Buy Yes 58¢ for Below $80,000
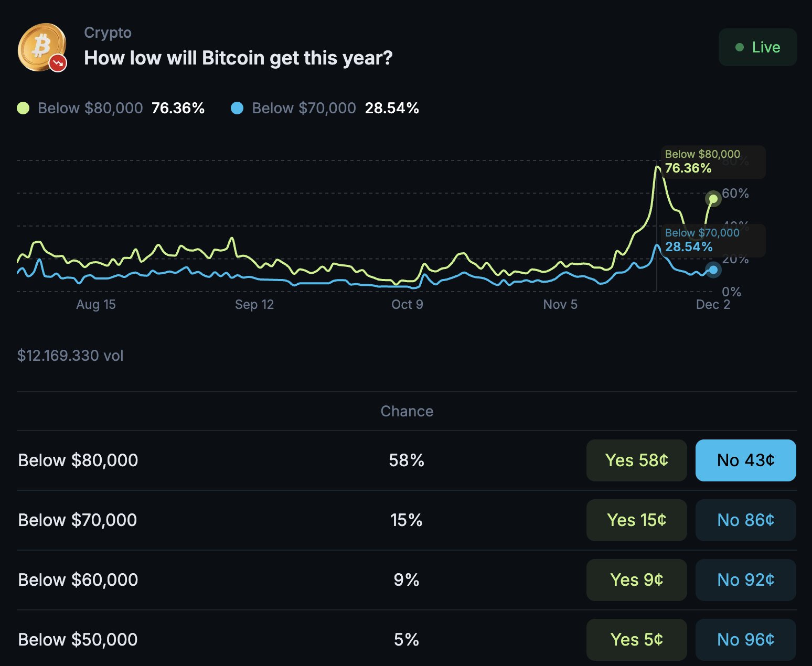 click(x=636, y=460)
